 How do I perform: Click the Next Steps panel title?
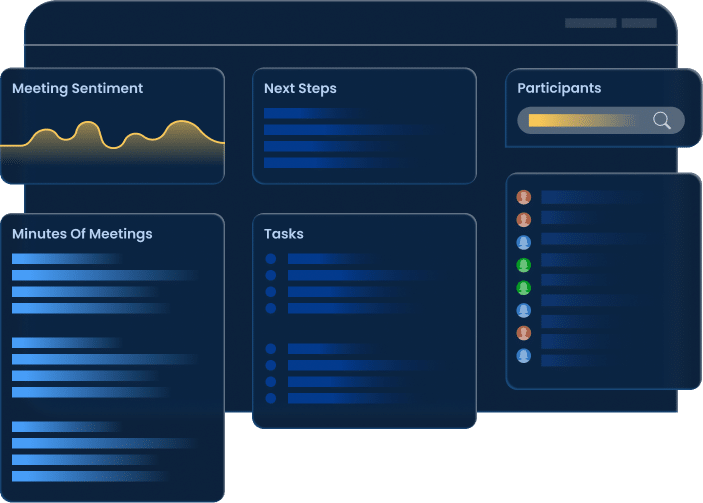click(300, 89)
